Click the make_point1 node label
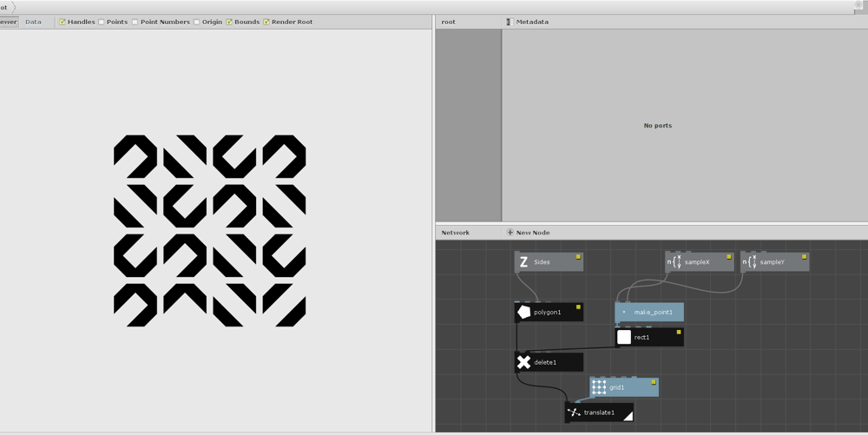This screenshot has width=868, height=435. point(654,312)
